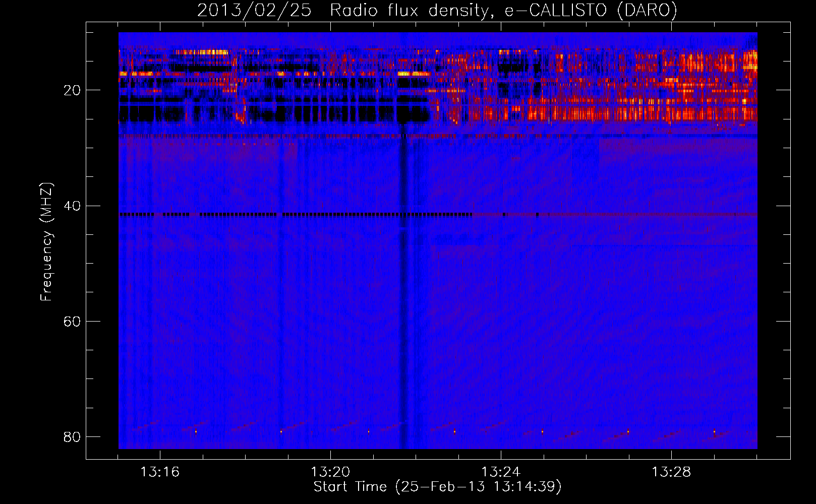Click the 80 MHz frequency tick label

point(72,436)
